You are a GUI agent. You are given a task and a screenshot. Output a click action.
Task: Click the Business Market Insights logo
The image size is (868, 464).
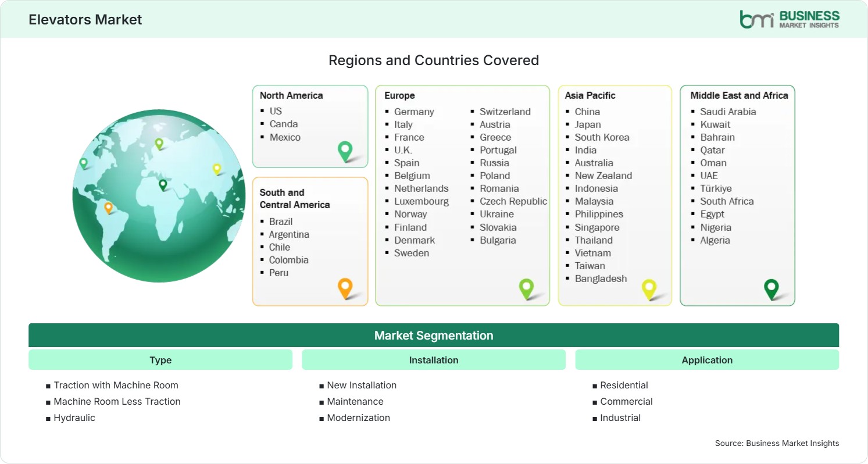click(x=790, y=19)
